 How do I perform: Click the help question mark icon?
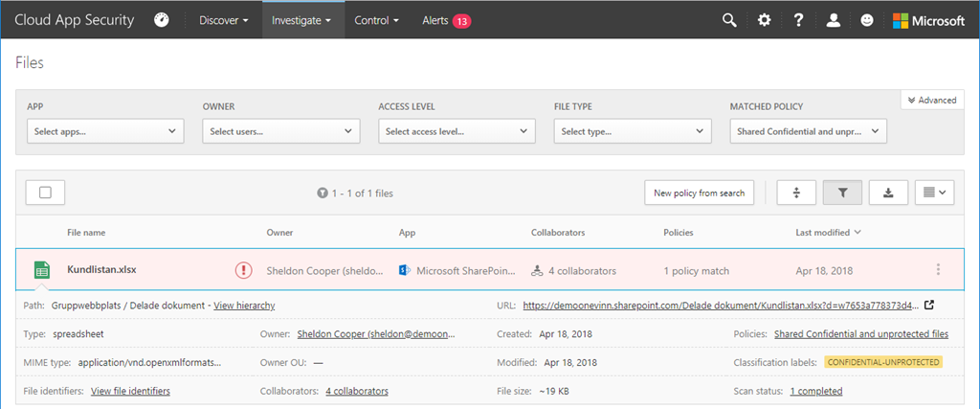[798, 20]
